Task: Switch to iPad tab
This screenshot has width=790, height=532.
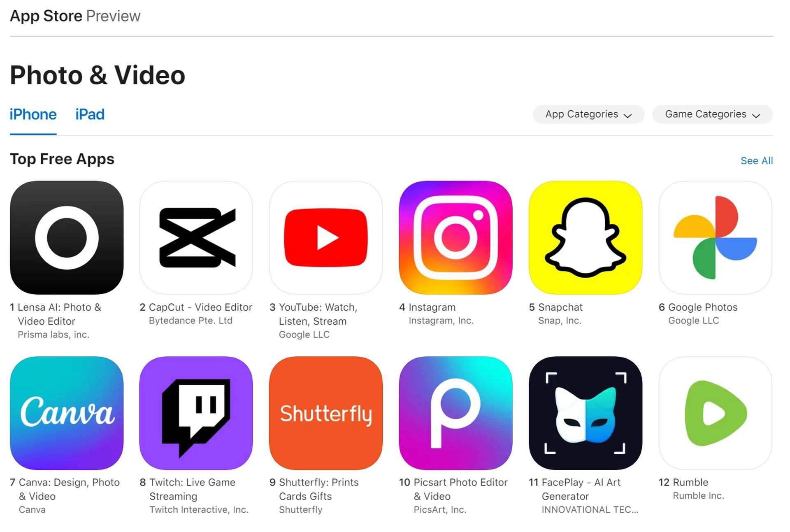Action: click(90, 114)
